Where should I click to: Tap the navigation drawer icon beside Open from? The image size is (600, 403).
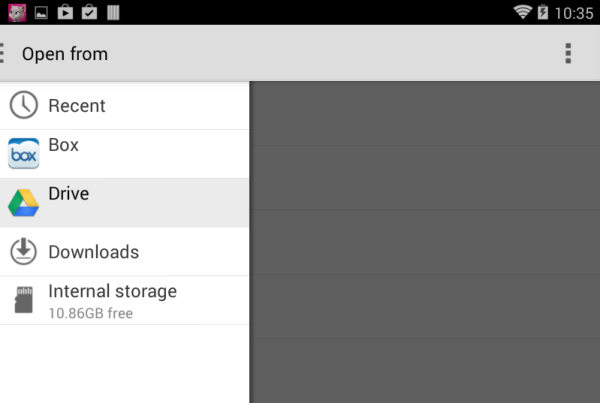(x=3, y=54)
